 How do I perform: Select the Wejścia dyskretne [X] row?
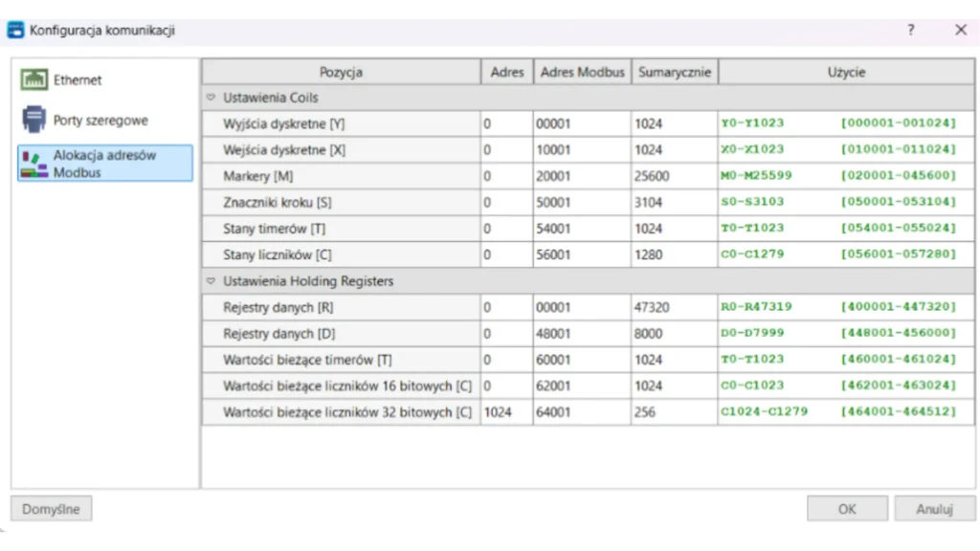(589, 150)
